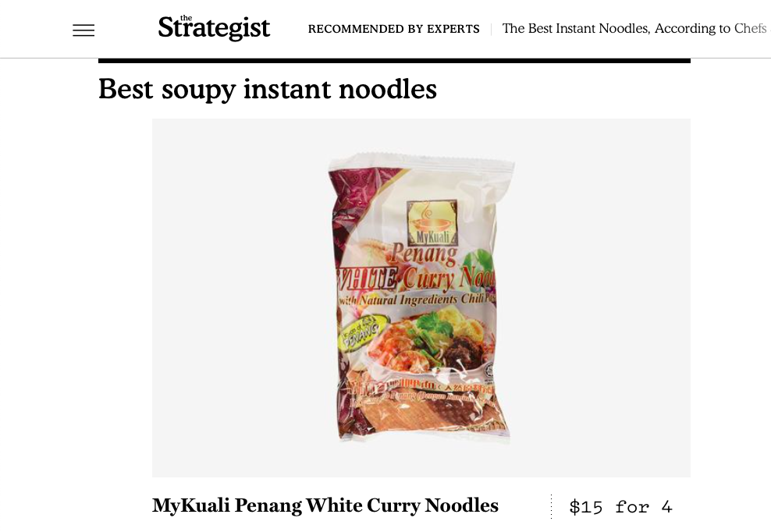Open MyKuali Penang White Curry Noodles link
Viewport: 771px width, 532px height.
pyautogui.click(x=325, y=505)
